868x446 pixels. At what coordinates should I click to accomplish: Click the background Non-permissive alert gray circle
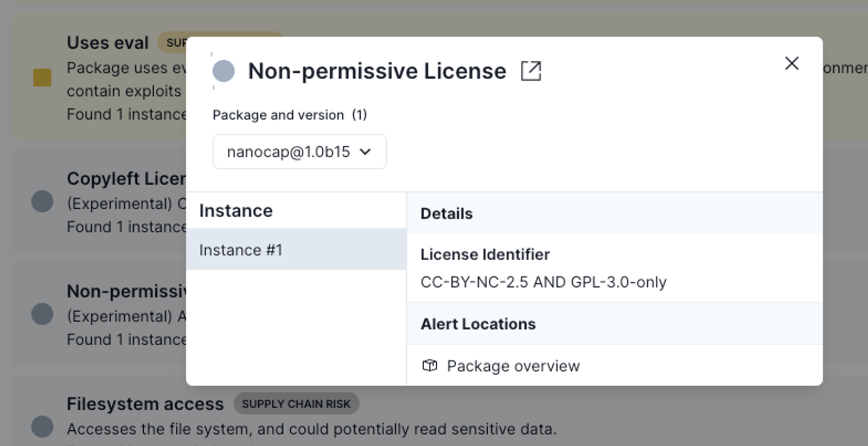[42, 314]
